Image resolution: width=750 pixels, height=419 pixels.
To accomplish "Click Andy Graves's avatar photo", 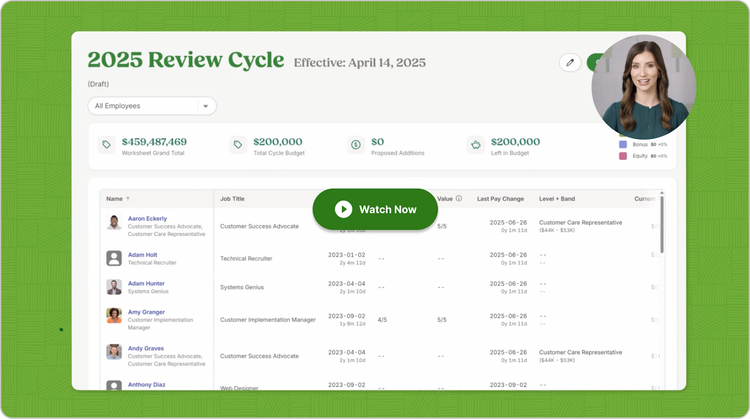I will click(x=114, y=352).
